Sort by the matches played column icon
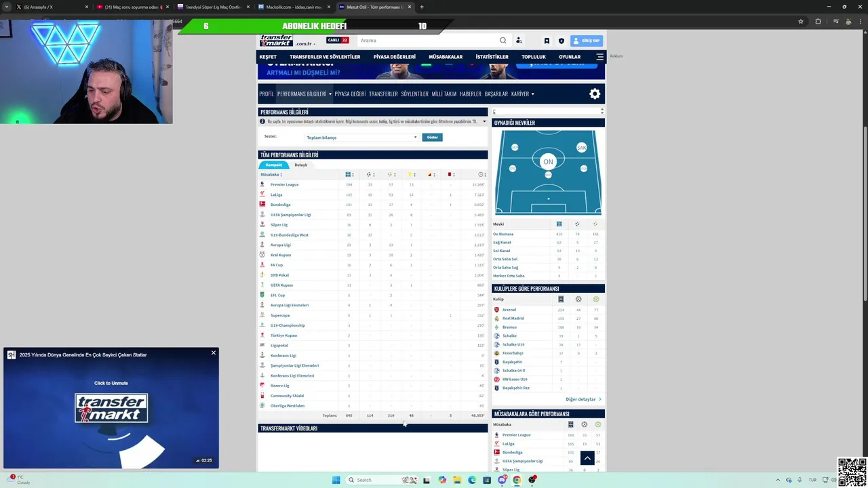The width and height of the screenshot is (868, 488). [348, 175]
